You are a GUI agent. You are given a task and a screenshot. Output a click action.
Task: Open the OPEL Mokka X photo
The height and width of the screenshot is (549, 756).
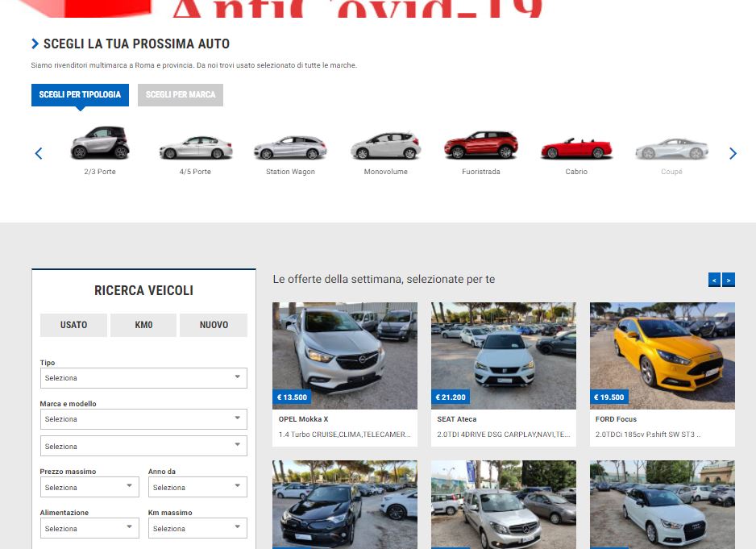[345, 356]
